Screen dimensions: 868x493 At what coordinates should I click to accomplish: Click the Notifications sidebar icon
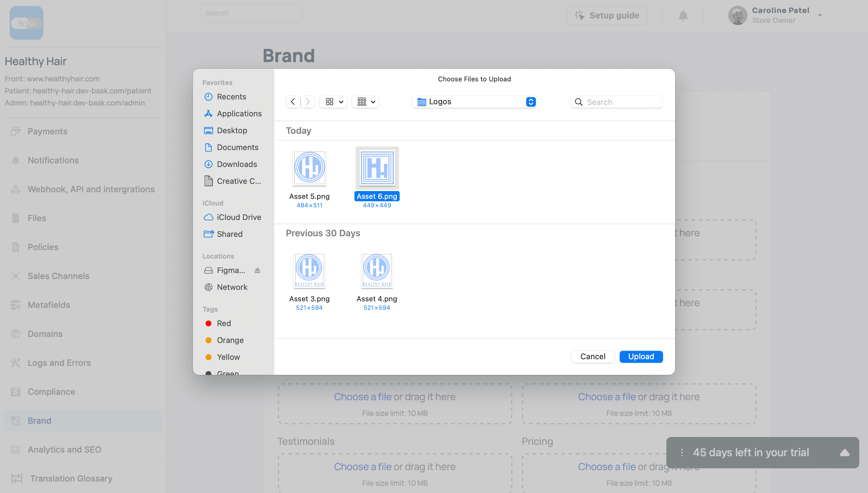(x=15, y=160)
